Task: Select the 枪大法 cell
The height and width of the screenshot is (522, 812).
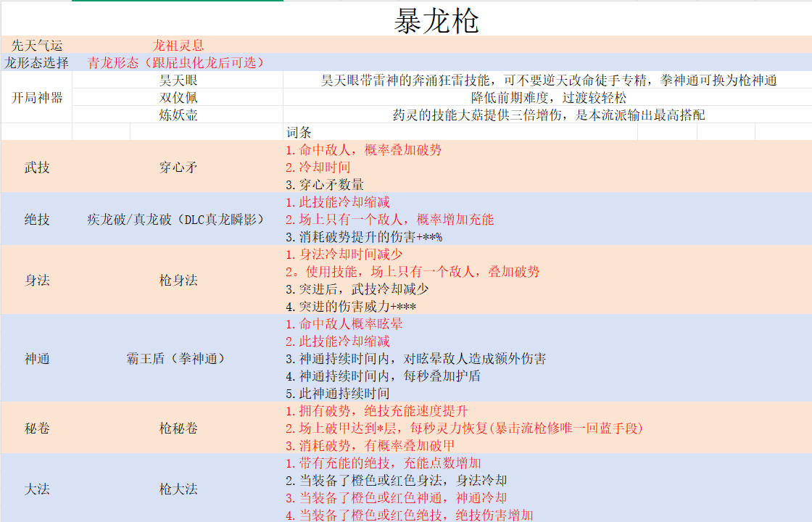Action: pyautogui.click(x=178, y=489)
